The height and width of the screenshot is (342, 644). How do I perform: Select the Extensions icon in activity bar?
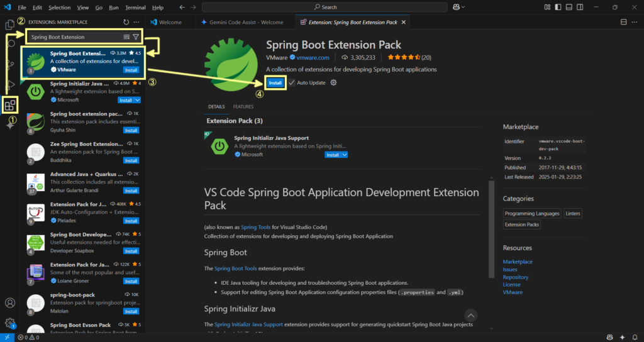coord(10,106)
